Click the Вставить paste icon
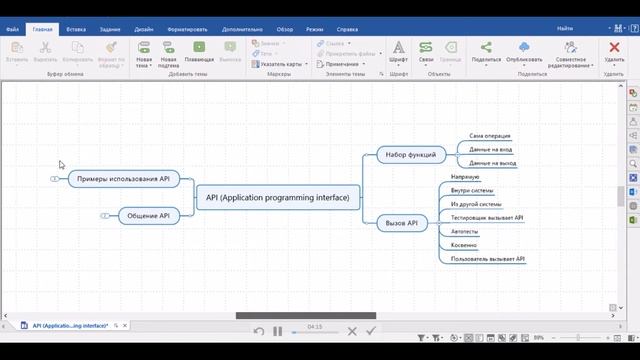 click(17, 48)
